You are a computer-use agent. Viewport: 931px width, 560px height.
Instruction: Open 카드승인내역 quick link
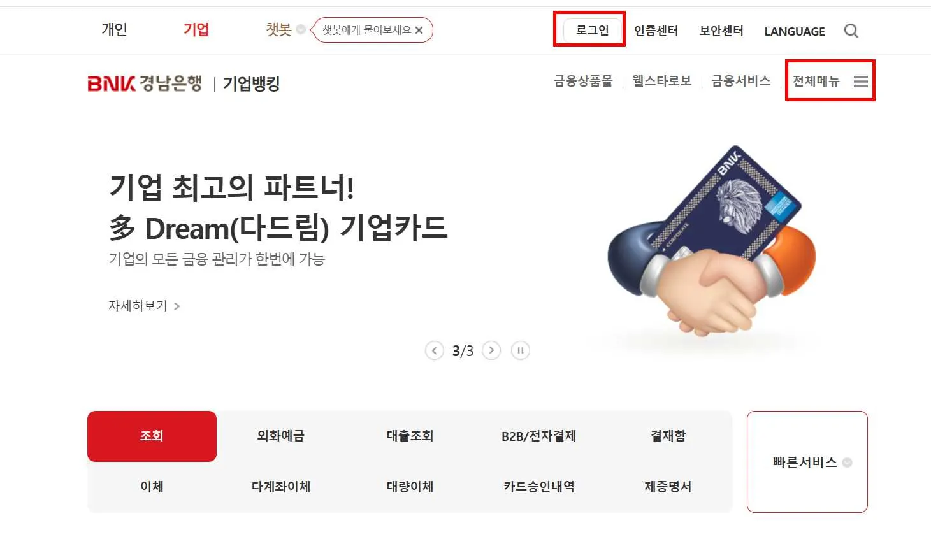(x=539, y=487)
